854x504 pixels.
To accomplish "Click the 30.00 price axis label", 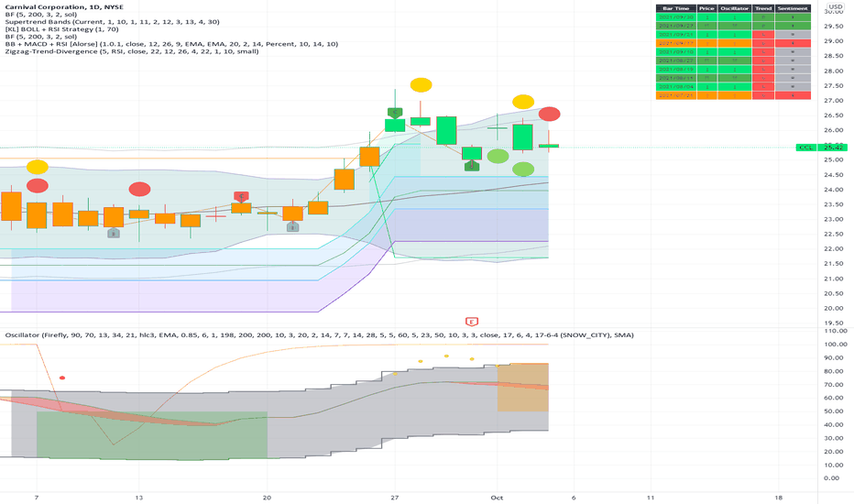I will (x=833, y=11).
